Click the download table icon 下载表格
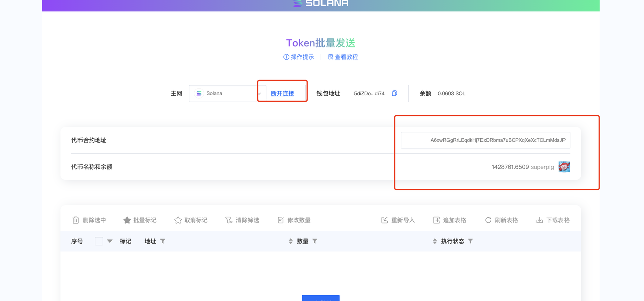Image resolution: width=644 pixels, height=301 pixels. [x=539, y=220]
